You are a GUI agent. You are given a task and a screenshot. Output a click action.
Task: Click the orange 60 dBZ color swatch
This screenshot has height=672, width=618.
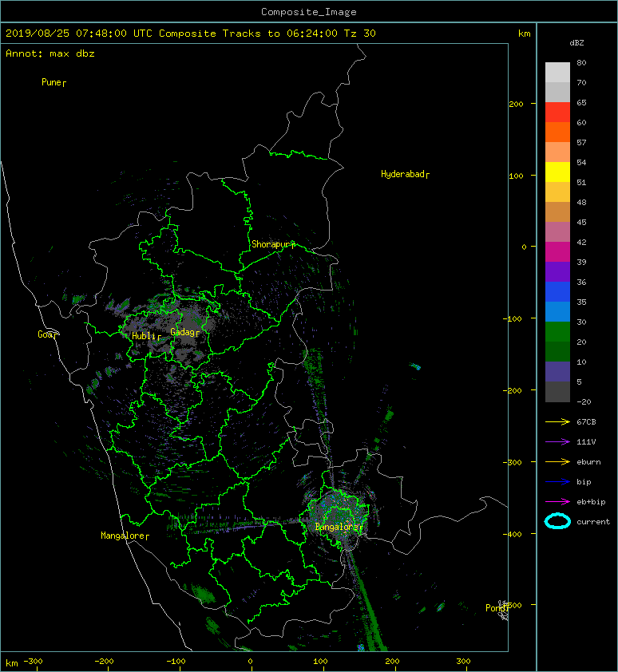click(x=557, y=132)
